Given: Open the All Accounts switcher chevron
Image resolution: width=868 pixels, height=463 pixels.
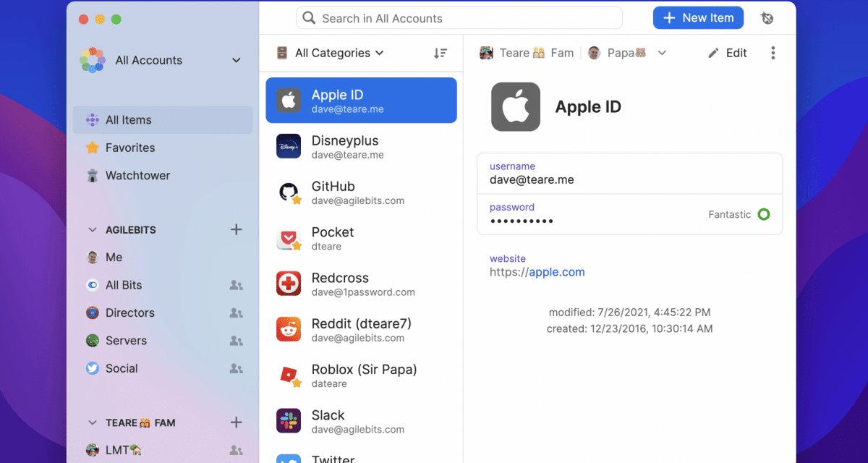Looking at the screenshot, I should [237, 60].
